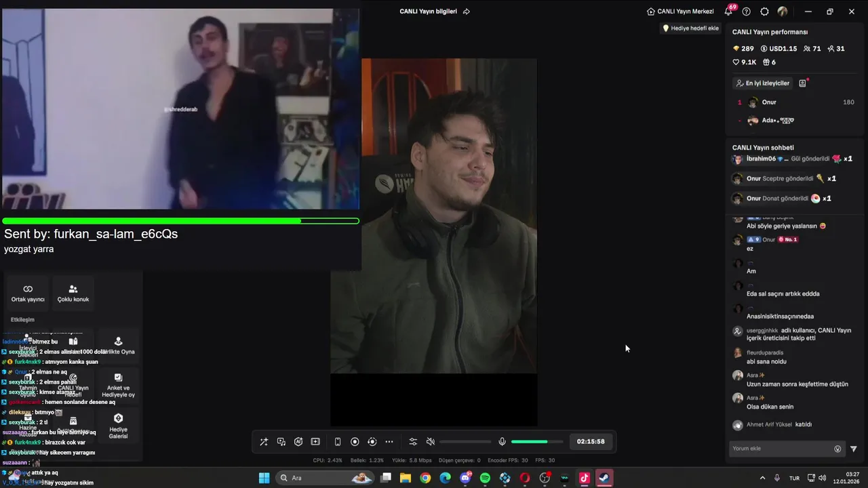
Task: Open the profile avatar in title bar
Action: pos(783,12)
